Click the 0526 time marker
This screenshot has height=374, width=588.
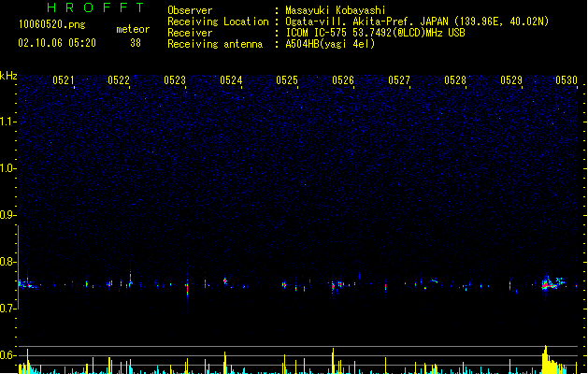click(343, 80)
